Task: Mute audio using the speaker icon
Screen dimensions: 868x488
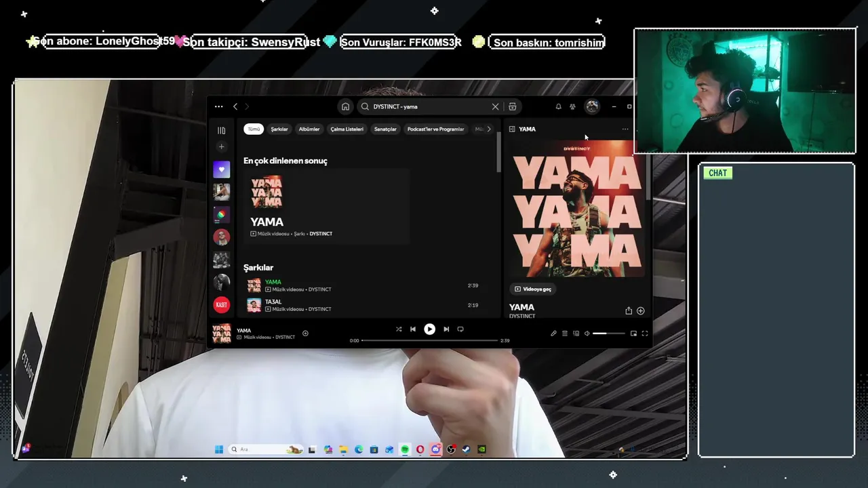Action: pyautogui.click(x=587, y=333)
